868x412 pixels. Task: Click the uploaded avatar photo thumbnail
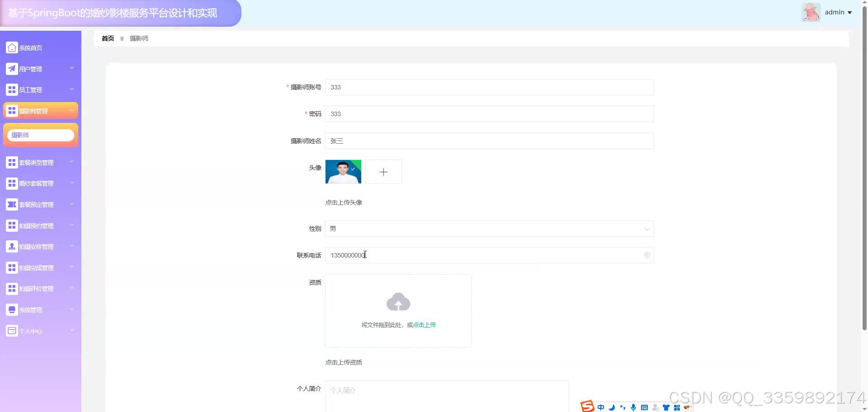pos(343,172)
